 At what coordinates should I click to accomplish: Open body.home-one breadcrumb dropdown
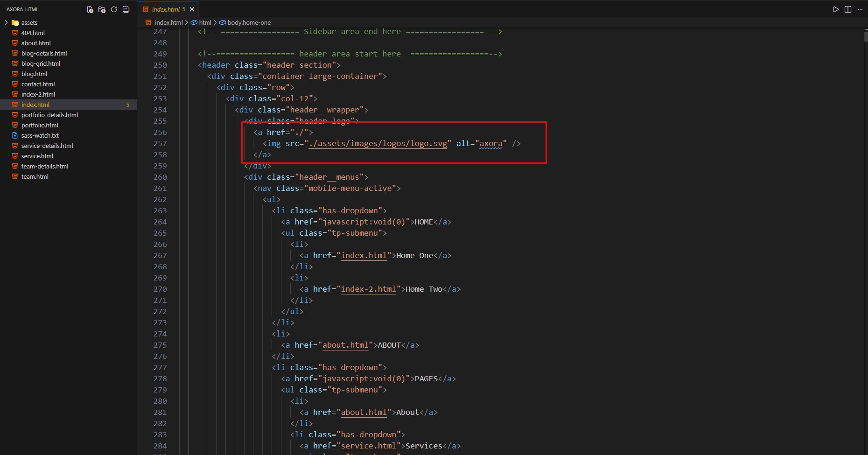point(249,22)
